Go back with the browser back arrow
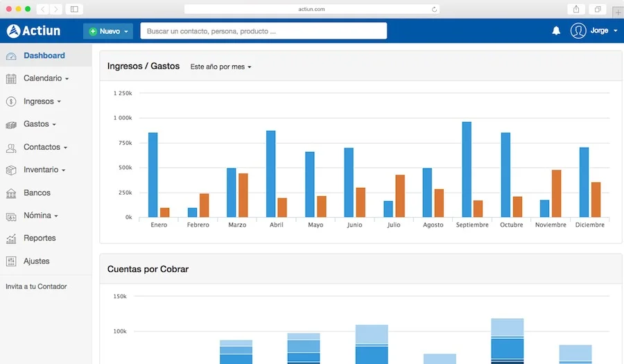 point(42,9)
